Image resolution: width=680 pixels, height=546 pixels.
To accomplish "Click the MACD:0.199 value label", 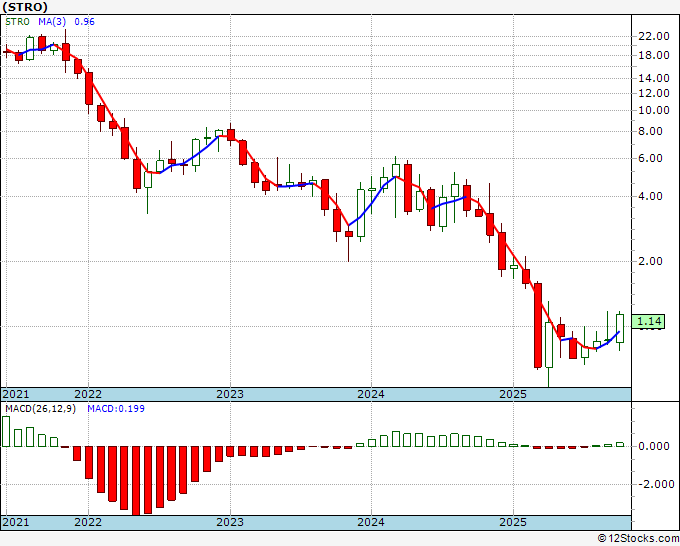I will click(116, 409).
